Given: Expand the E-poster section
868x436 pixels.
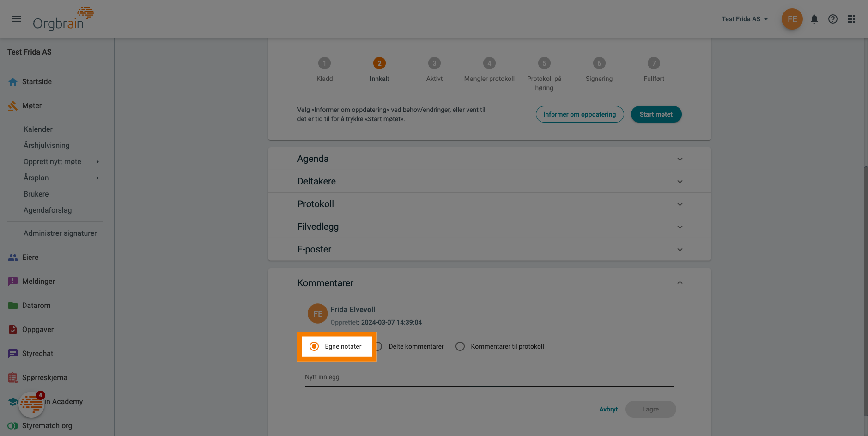Looking at the screenshot, I should (x=489, y=249).
